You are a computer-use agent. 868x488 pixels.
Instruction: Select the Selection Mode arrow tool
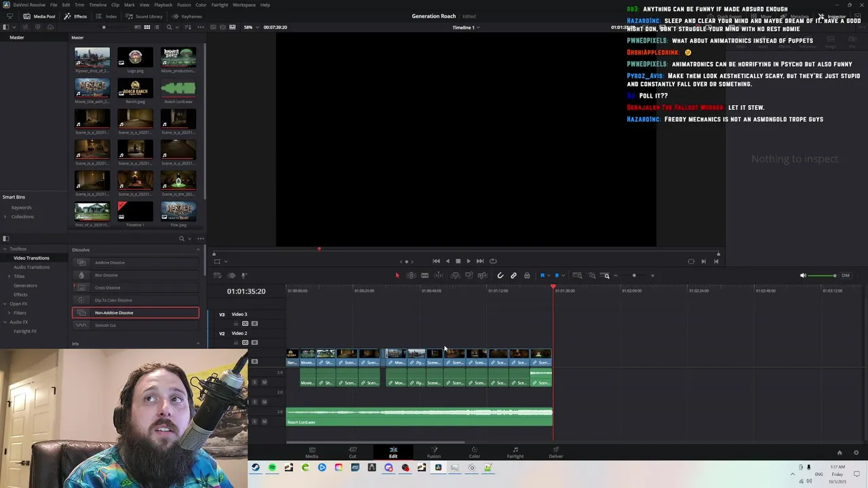coord(397,275)
